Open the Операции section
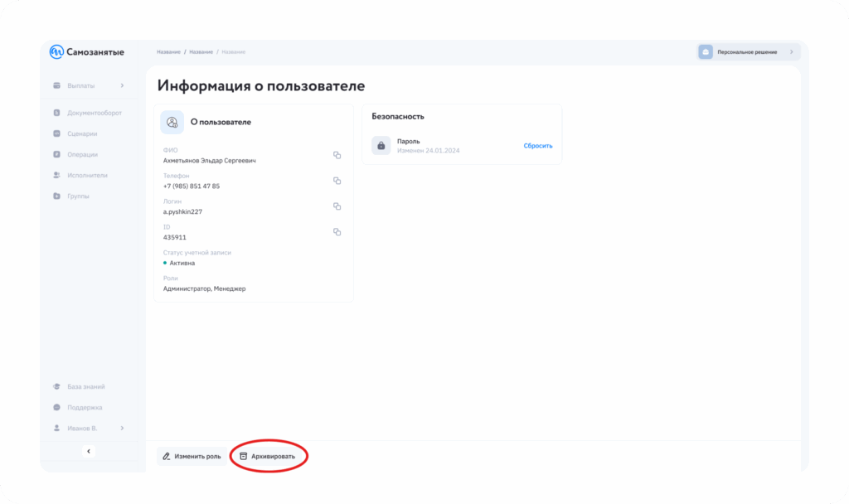 coord(82,154)
